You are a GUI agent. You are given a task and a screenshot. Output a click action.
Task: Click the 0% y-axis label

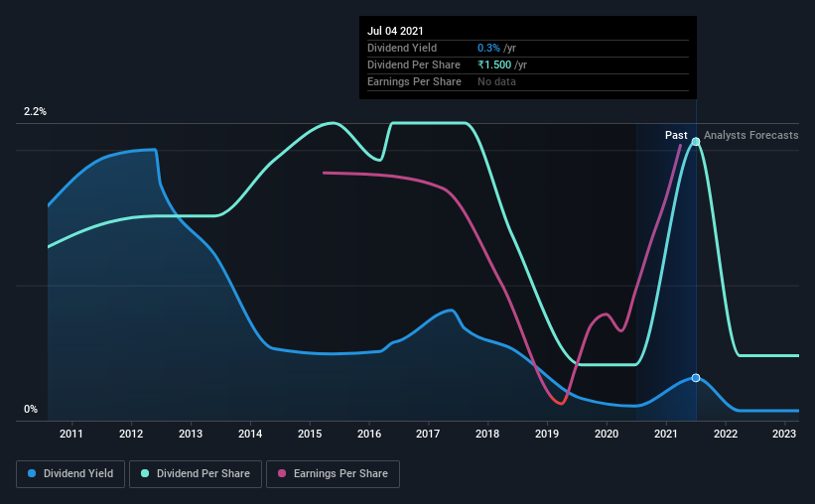pos(31,410)
